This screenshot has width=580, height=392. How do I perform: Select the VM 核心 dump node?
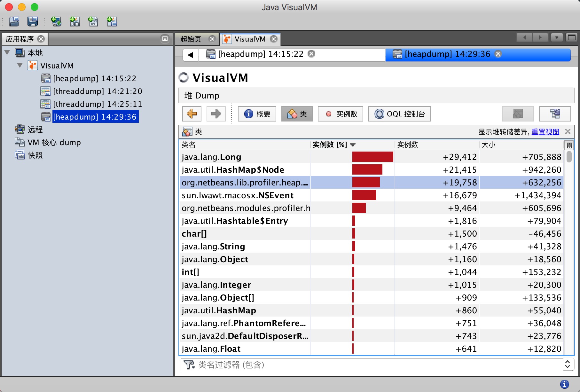coord(48,142)
